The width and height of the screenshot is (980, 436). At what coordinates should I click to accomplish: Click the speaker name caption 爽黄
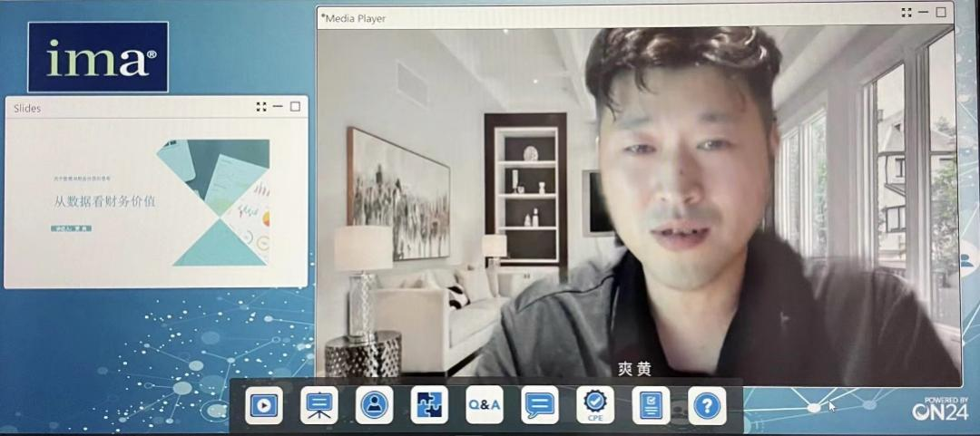[x=634, y=369]
